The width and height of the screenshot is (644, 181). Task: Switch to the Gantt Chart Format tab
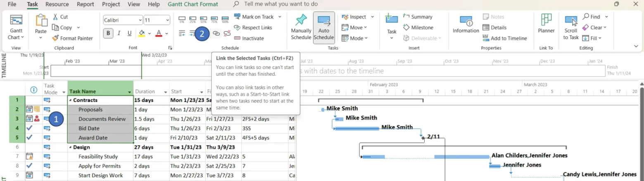[x=192, y=4]
